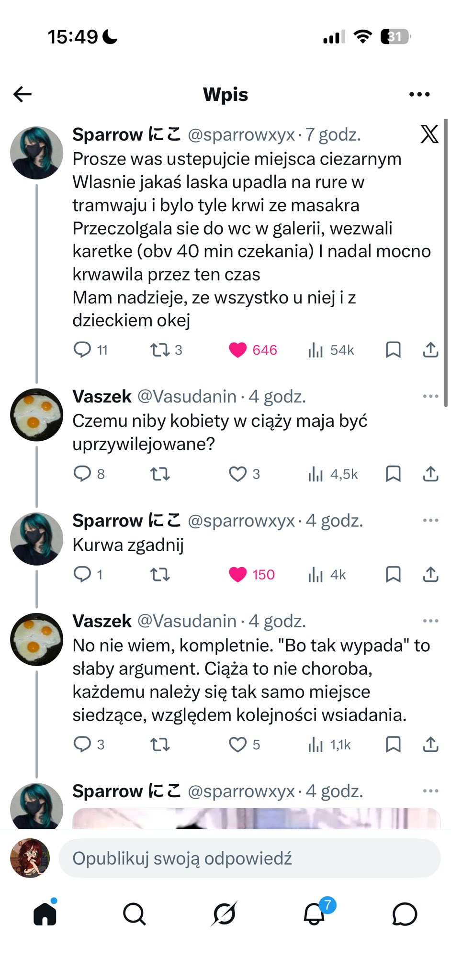Viewport: 451px width, 980px height.
Task: Open the home tab in bottom bar
Action: point(45,914)
